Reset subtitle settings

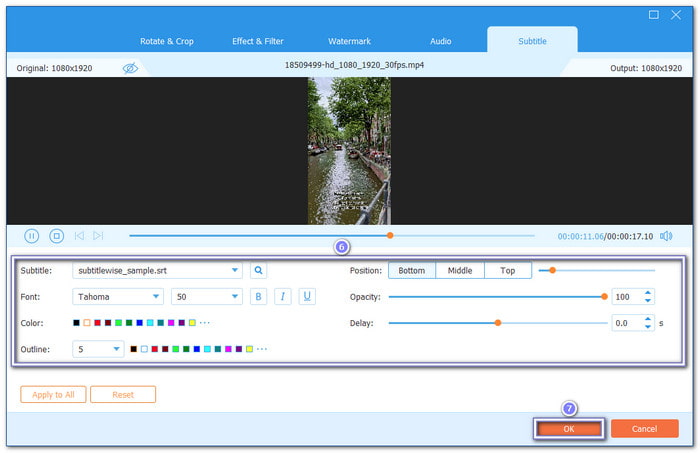pos(123,395)
